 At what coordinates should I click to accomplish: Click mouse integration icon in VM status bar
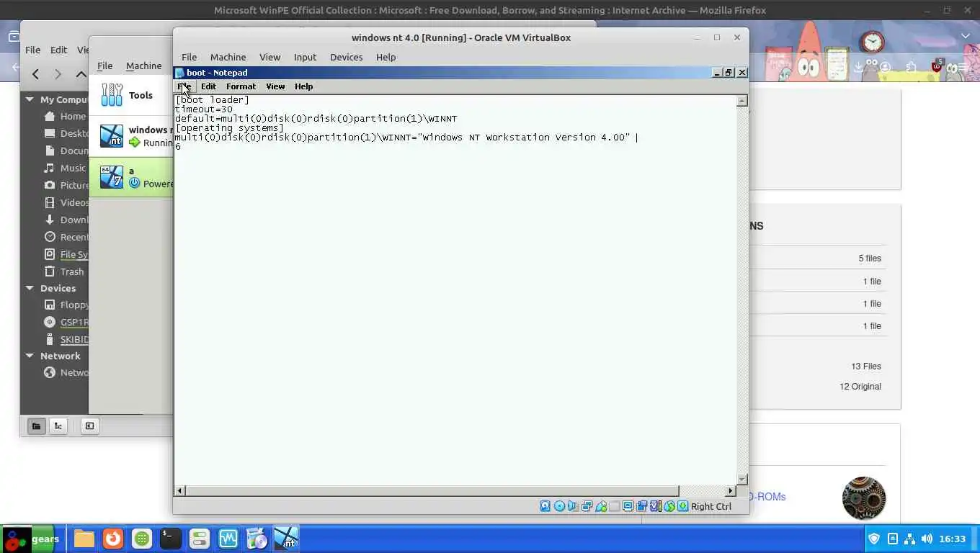[x=669, y=506]
